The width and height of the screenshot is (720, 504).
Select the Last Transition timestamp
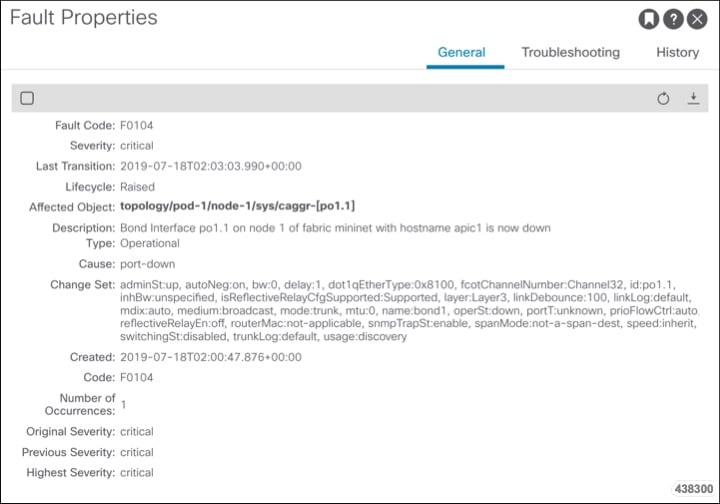pos(211,166)
